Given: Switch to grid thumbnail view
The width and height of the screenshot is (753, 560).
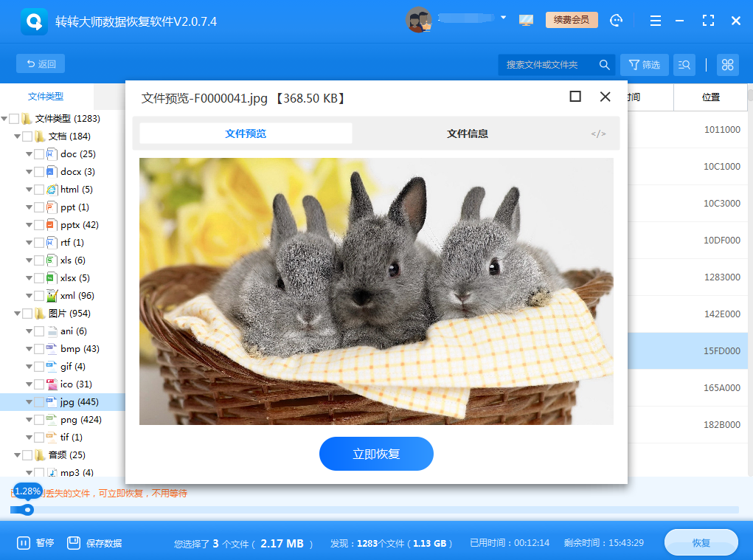Looking at the screenshot, I should point(728,65).
